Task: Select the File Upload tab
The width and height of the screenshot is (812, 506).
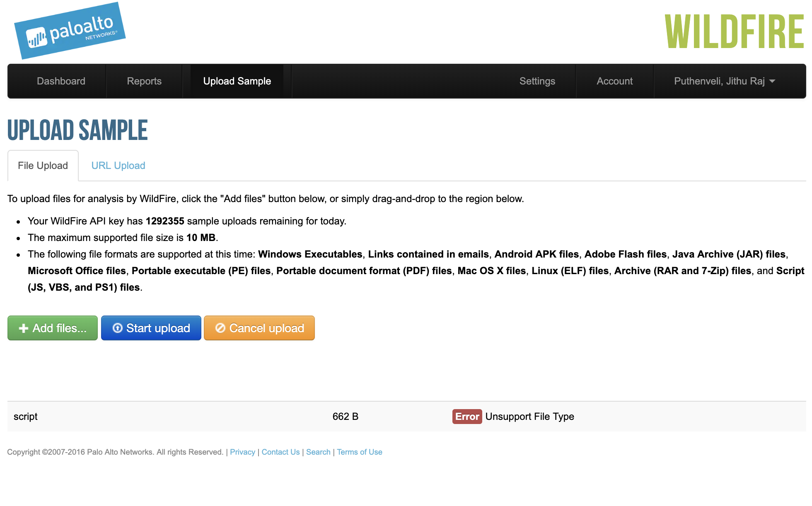Action: (x=43, y=165)
